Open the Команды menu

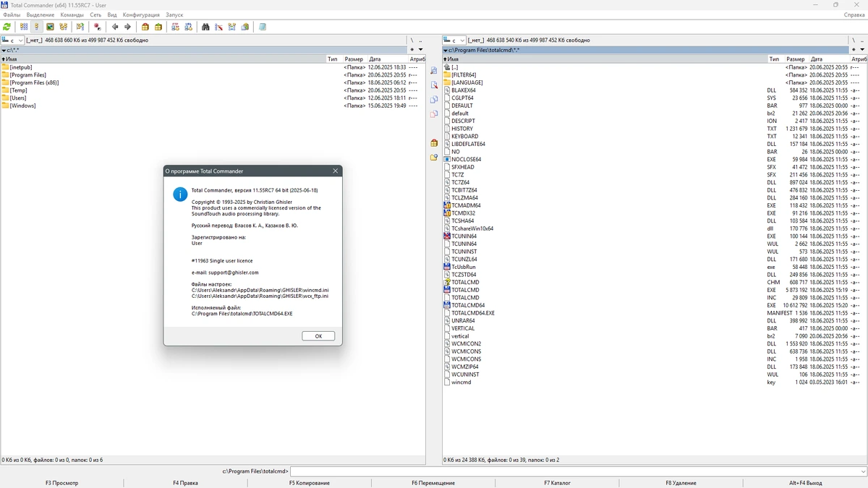tap(72, 14)
